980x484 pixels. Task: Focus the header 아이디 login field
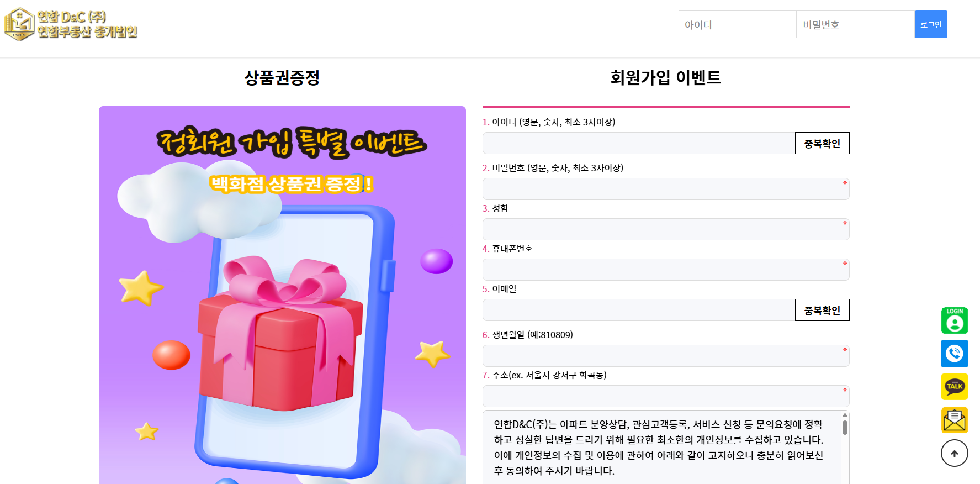(x=737, y=24)
